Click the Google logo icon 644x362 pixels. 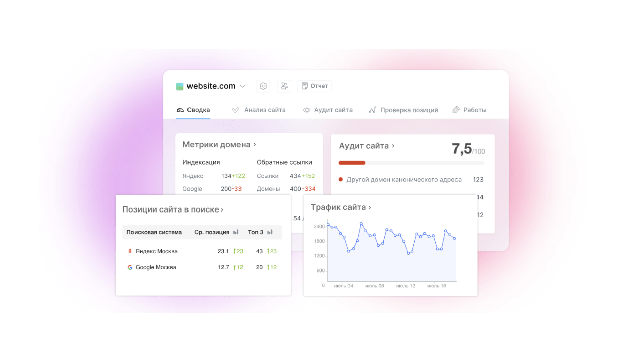pyautogui.click(x=130, y=267)
